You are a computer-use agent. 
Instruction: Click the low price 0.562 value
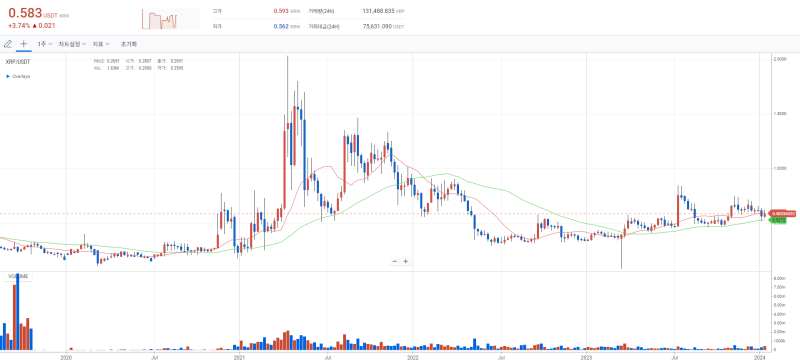280,27
